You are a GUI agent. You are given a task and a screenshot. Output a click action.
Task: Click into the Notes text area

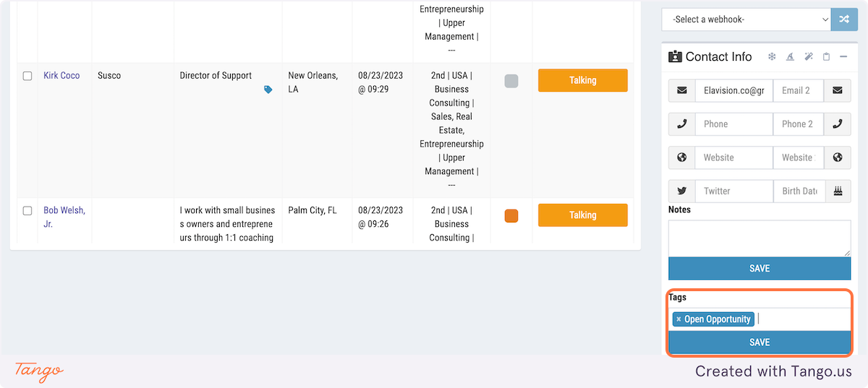[759, 238]
